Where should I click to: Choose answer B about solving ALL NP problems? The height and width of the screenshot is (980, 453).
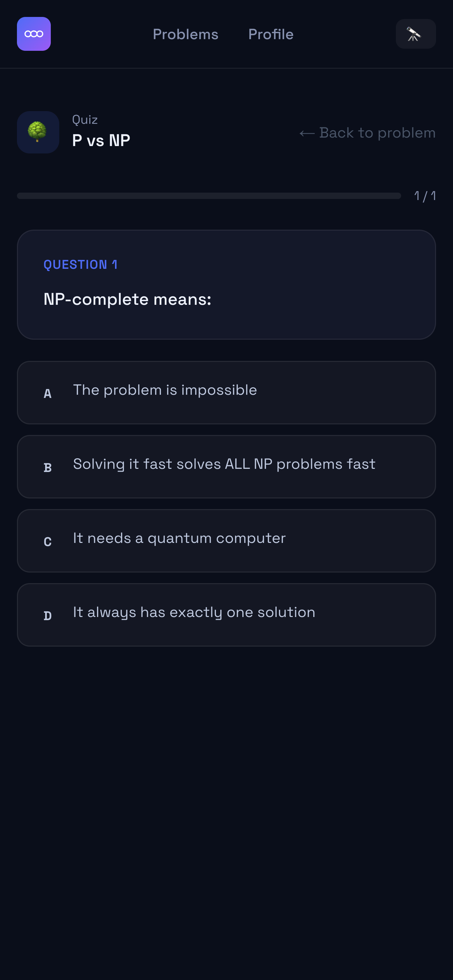coord(226,466)
